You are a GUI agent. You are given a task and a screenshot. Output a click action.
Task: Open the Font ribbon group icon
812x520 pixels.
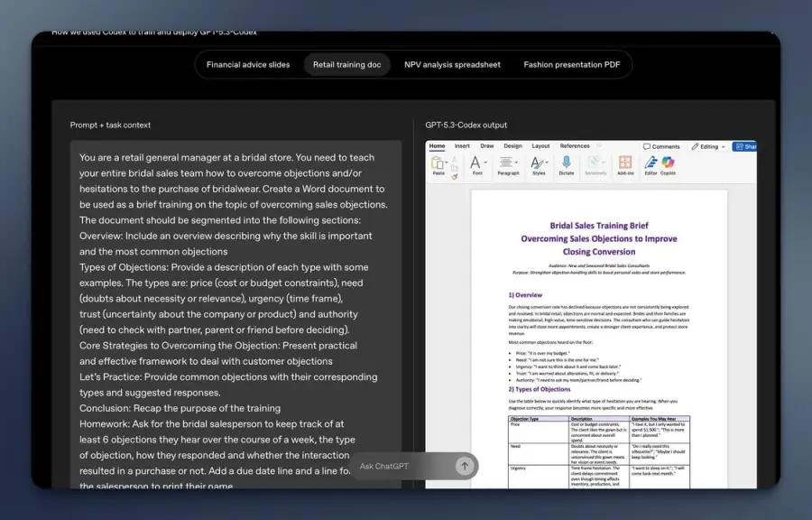tap(475, 162)
